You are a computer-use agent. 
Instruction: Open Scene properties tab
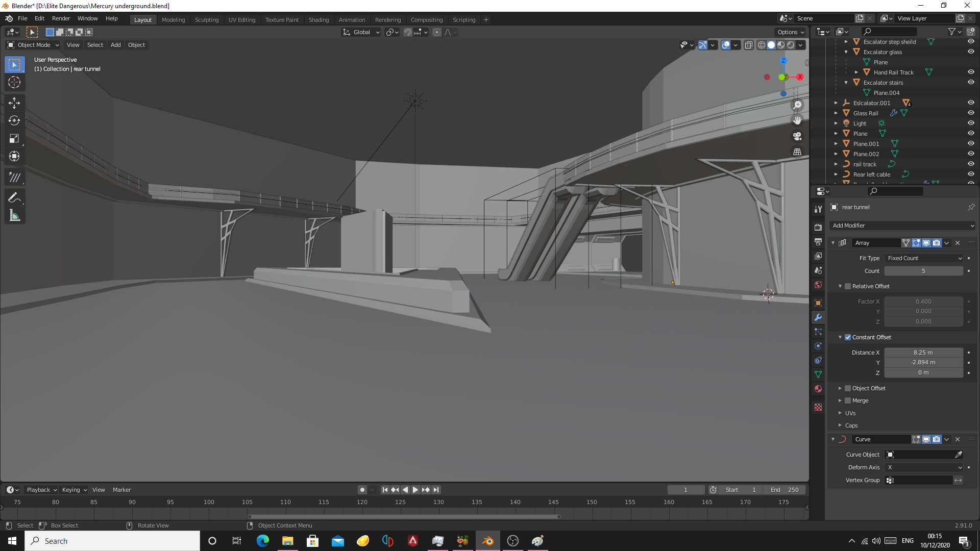pos(818,270)
